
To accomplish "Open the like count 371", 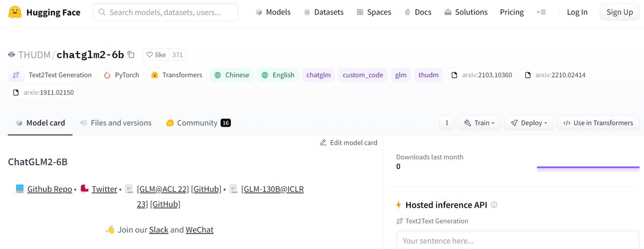I will tap(178, 55).
